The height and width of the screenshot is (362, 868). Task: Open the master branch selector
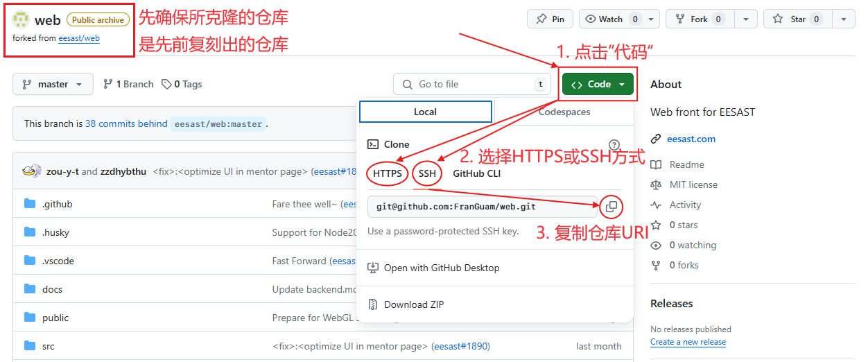[x=53, y=84]
